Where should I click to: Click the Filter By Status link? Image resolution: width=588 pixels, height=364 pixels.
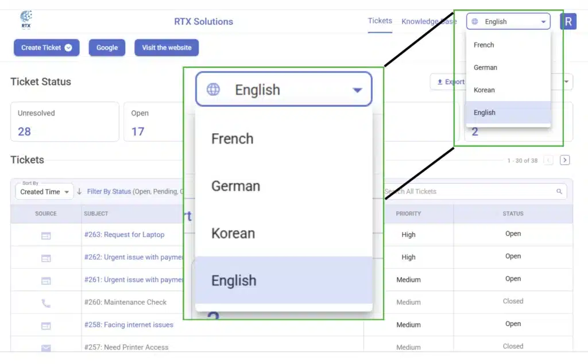(x=109, y=192)
